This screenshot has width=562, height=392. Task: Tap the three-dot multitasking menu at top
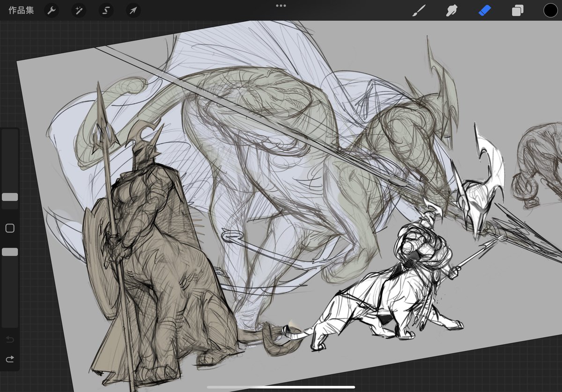click(281, 6)
